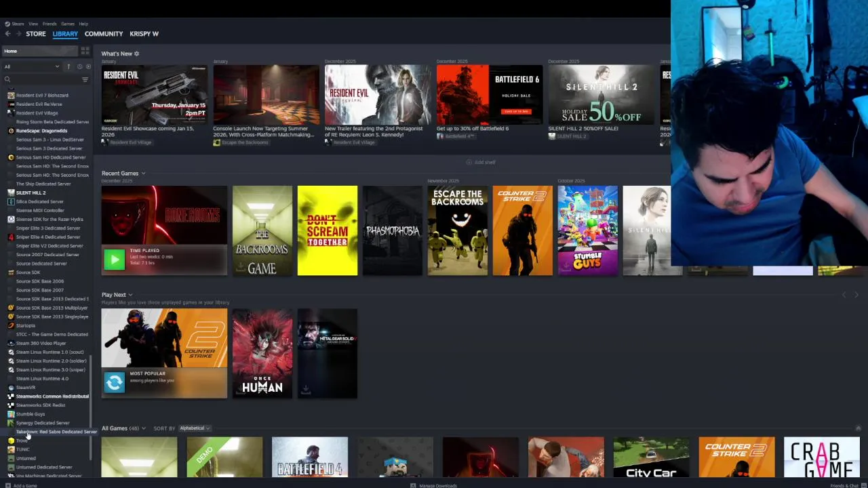The height and width of the screenshot is (488, 868).
Task: Select SILENT HILL 2 in the sidebar list
Action: tap(31, 192)
